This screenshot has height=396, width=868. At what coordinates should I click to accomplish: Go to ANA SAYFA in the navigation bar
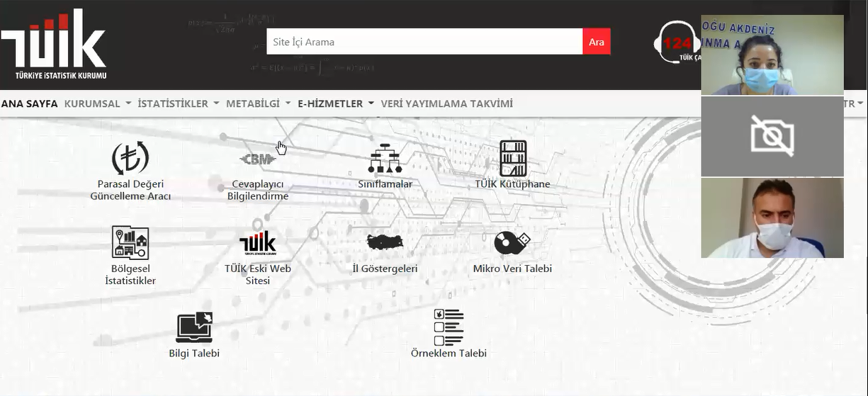(x=30, y=103)
